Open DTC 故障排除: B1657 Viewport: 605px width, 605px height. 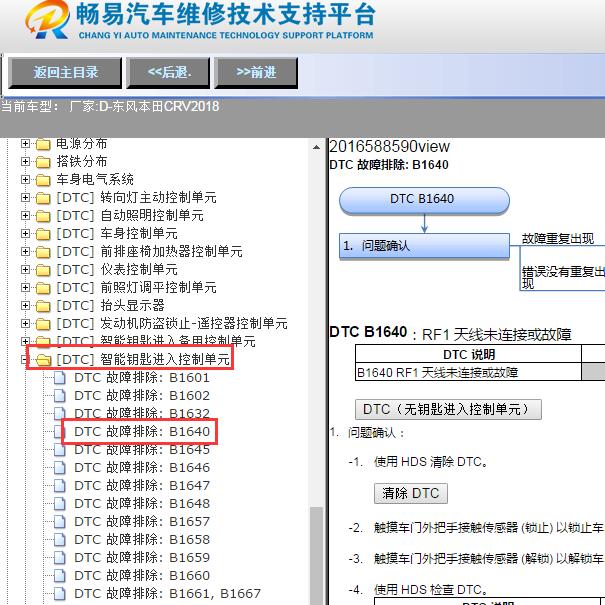point(142,522)
